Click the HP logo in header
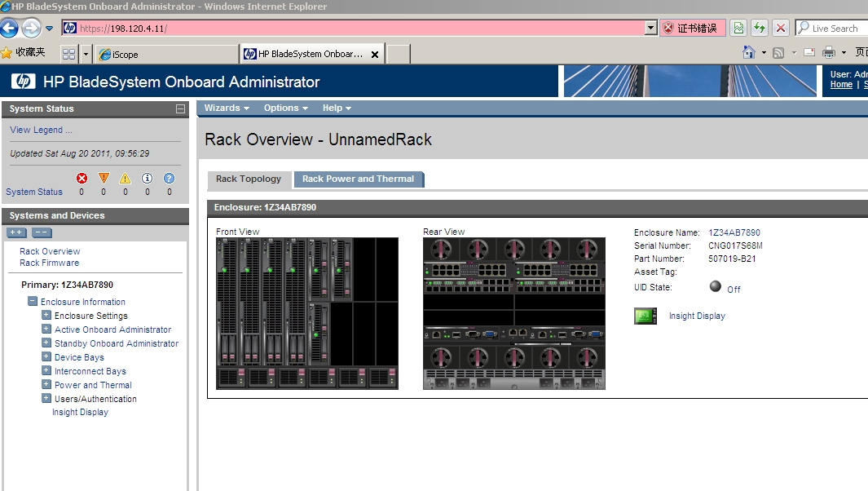Viewport: 868px width, 491px height. tap(24, 82)
